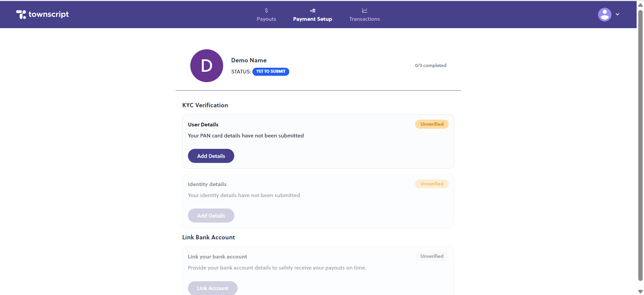Click the Payment Setup bank icon
The height and width of the screenshot is (295, 644).
[313, 11]
